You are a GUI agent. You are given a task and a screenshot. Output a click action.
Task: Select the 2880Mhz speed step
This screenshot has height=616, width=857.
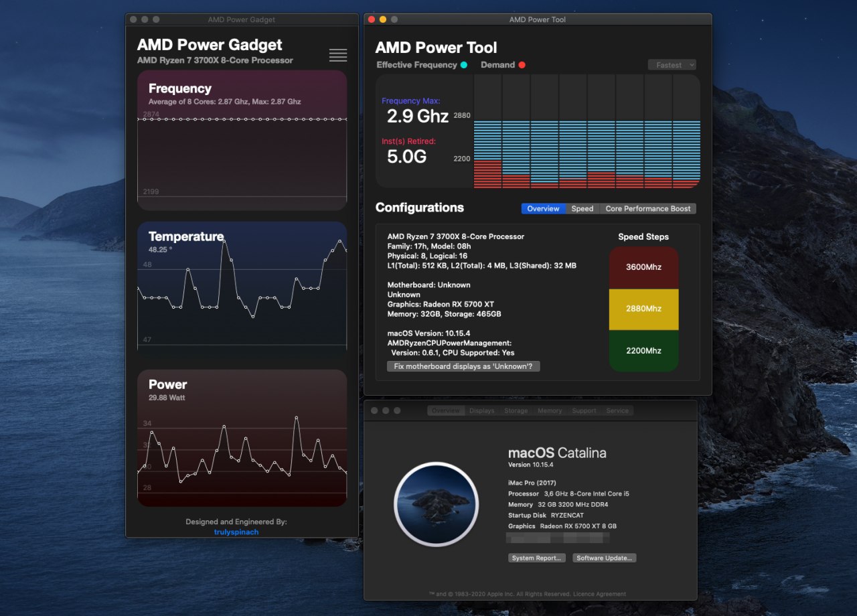(x=643, y=309)
